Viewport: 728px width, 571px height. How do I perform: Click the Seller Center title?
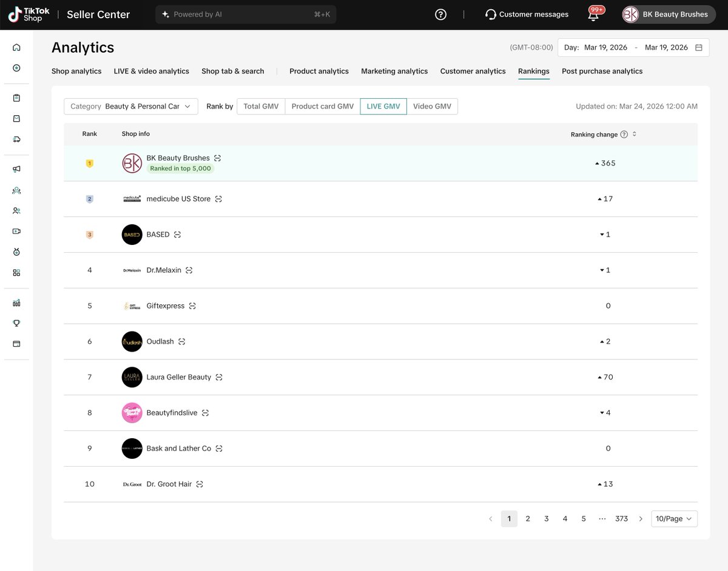(x=98, y=15)
